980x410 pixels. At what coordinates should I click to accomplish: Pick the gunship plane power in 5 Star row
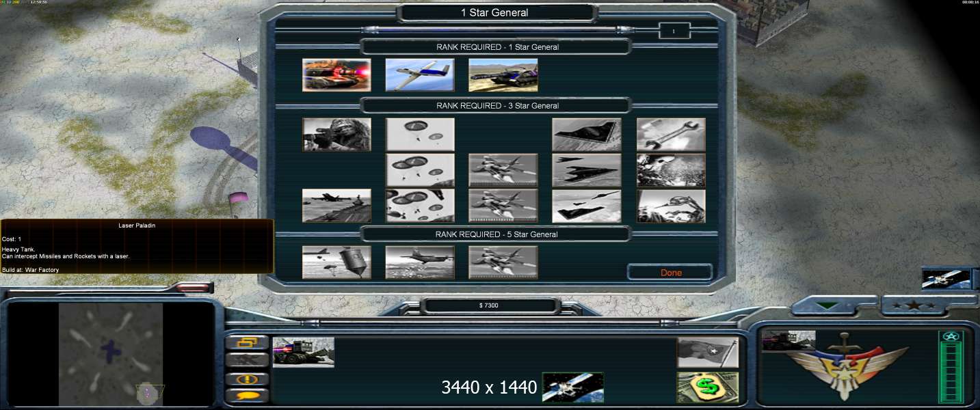(x=420, y=262)
